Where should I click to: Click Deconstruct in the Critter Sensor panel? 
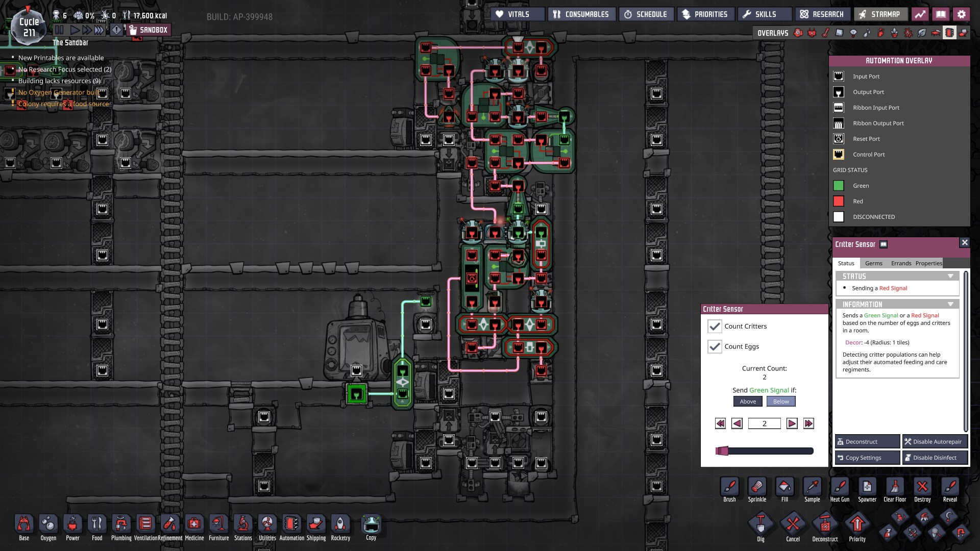coord(867,442)
